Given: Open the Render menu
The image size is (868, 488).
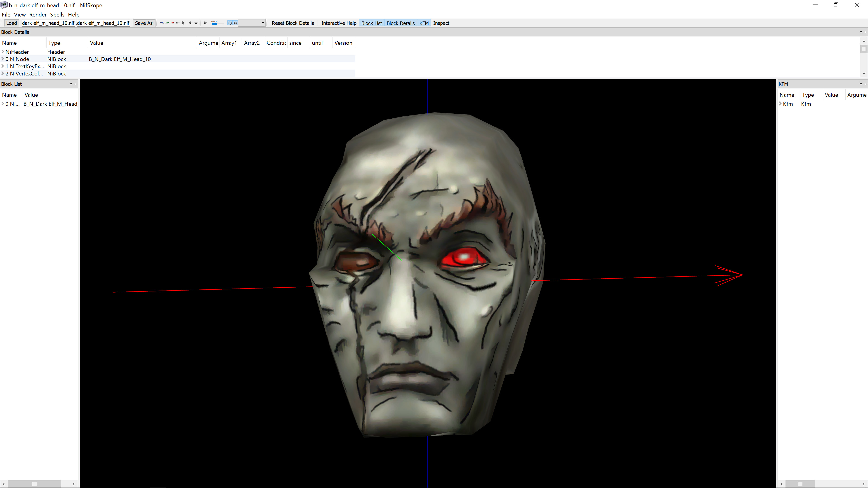Looking at the screenshot, I should pos(38,14).
